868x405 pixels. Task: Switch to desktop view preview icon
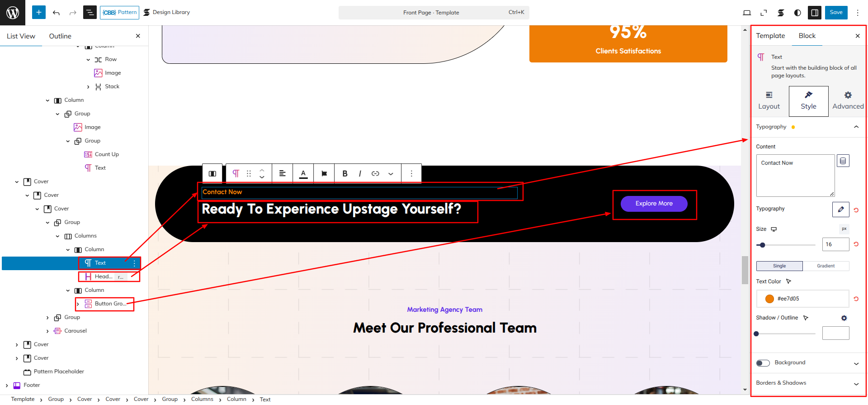coord(747,13)
